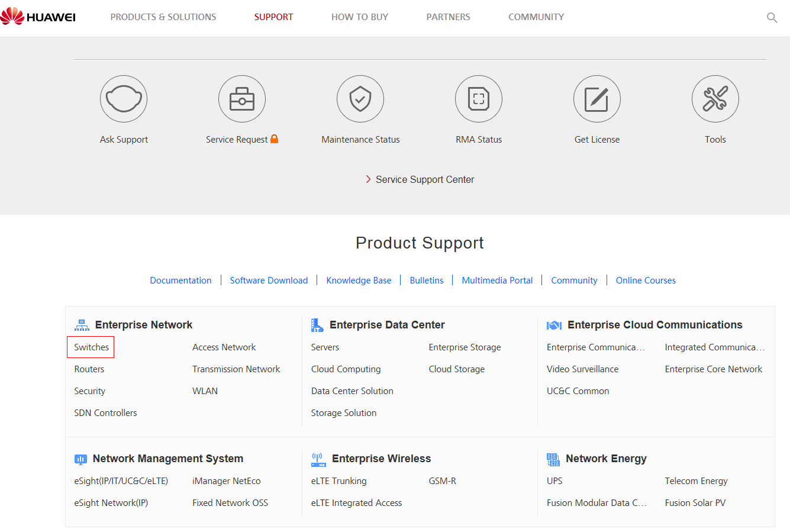Image resolution: width=790 pixels, height=532 pixels.
Task: Click the Enterprise Data Center category icon
Action: (x=317, y=325)
